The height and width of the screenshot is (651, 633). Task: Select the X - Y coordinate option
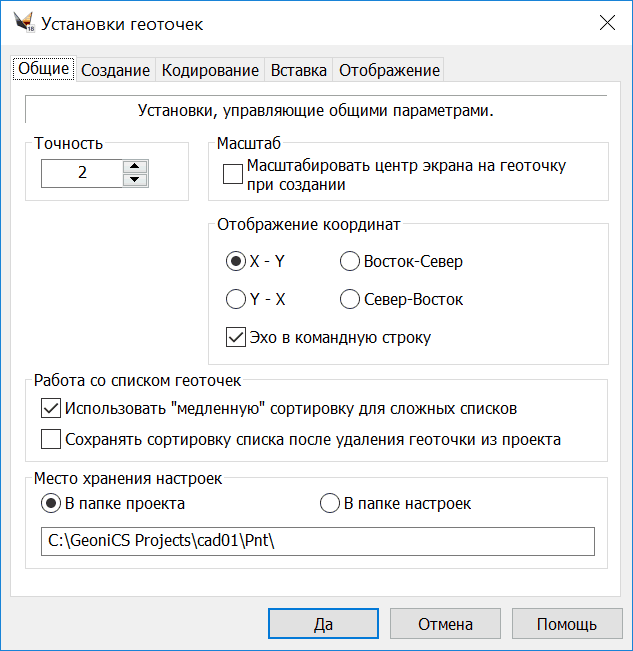[236, 262]
